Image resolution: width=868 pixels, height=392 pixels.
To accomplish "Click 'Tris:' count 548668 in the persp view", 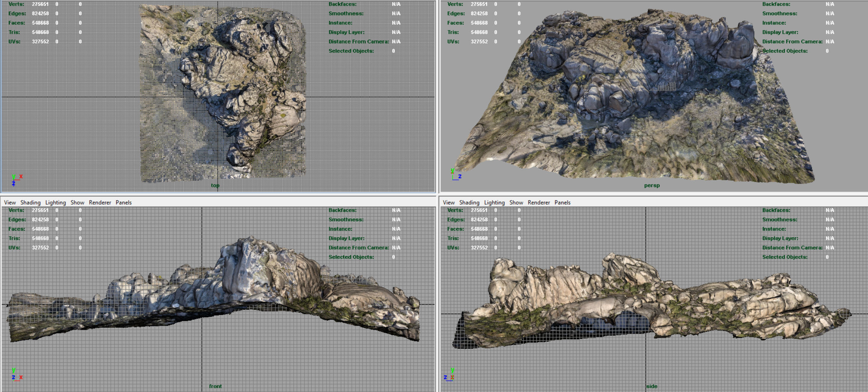I will (479, 32).
